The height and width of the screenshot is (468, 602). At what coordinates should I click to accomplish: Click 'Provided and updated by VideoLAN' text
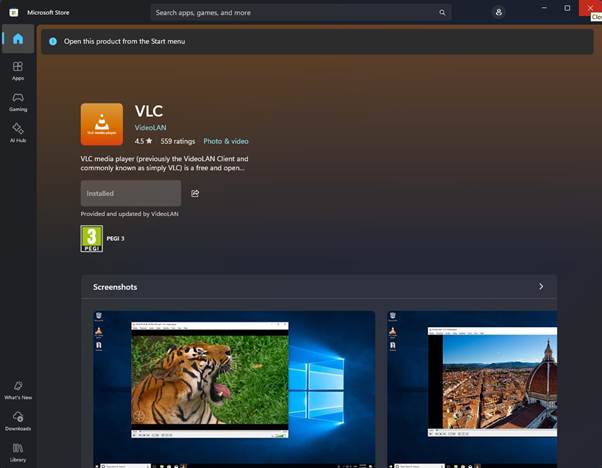coord(129,214)
